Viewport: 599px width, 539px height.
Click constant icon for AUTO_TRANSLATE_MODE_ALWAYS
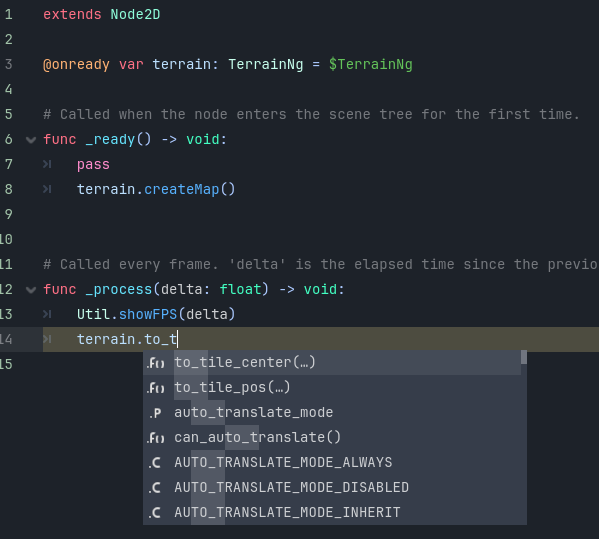coord(155,463)
